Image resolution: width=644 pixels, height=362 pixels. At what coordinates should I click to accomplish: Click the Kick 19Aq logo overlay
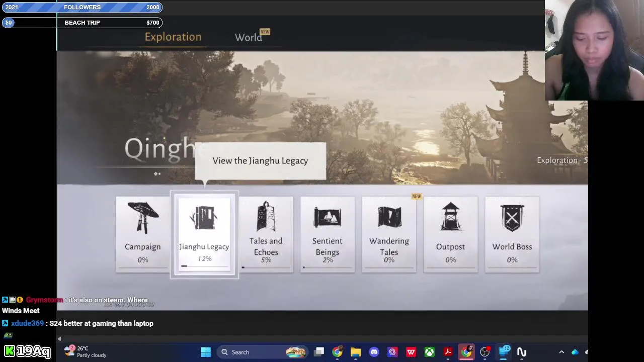27,351
